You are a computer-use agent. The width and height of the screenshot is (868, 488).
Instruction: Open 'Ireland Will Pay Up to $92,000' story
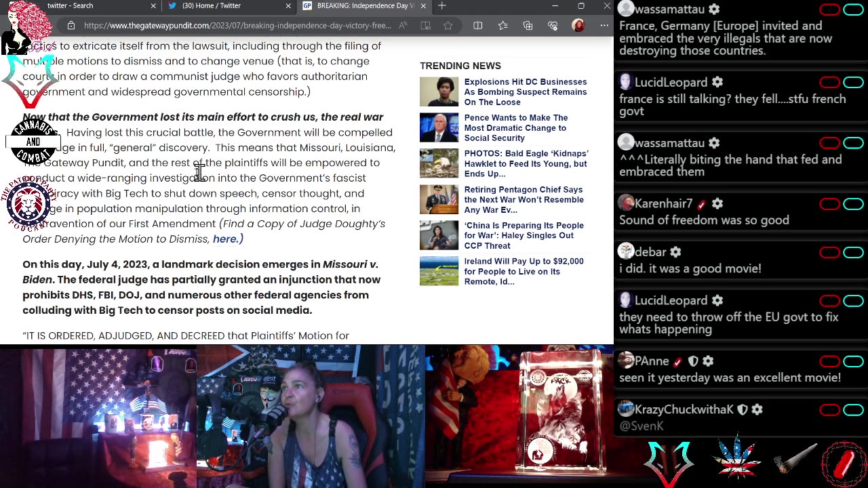pyautogui.click(x=524, y=272)
